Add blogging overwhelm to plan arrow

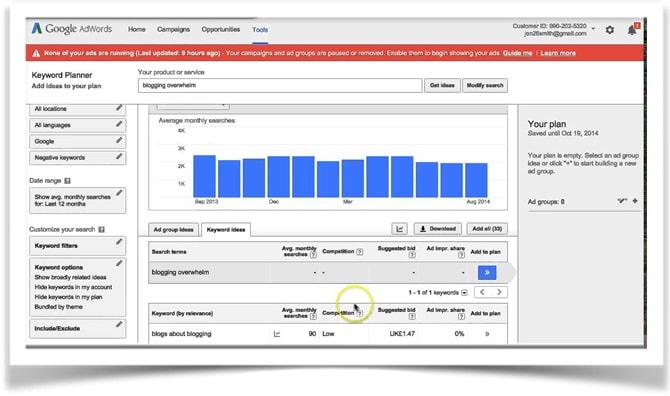[x=487, y=273]
